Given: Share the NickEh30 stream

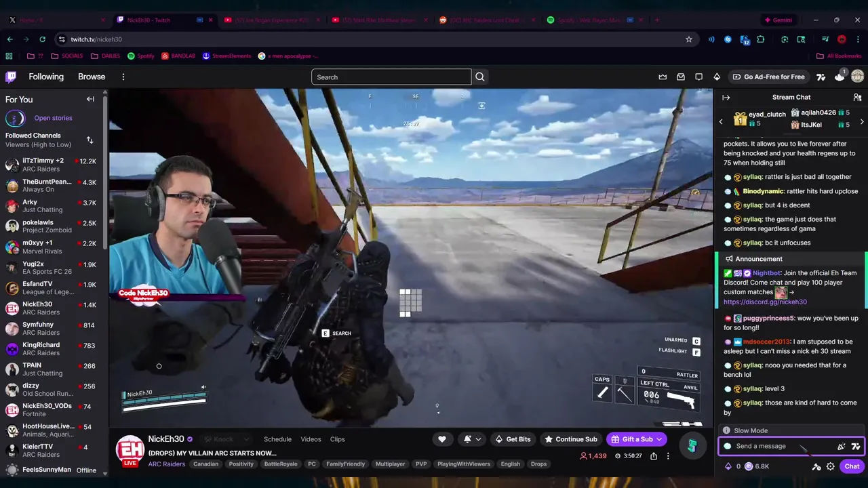Looking at the screenshot, I should [654, 456].
